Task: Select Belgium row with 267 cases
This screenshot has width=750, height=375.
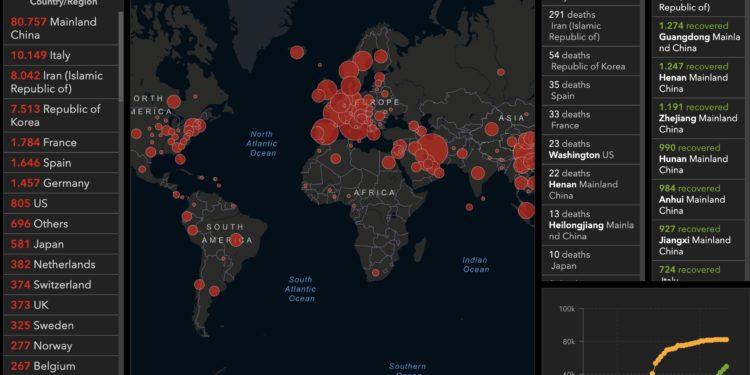Action: click(x=61, y=366)
